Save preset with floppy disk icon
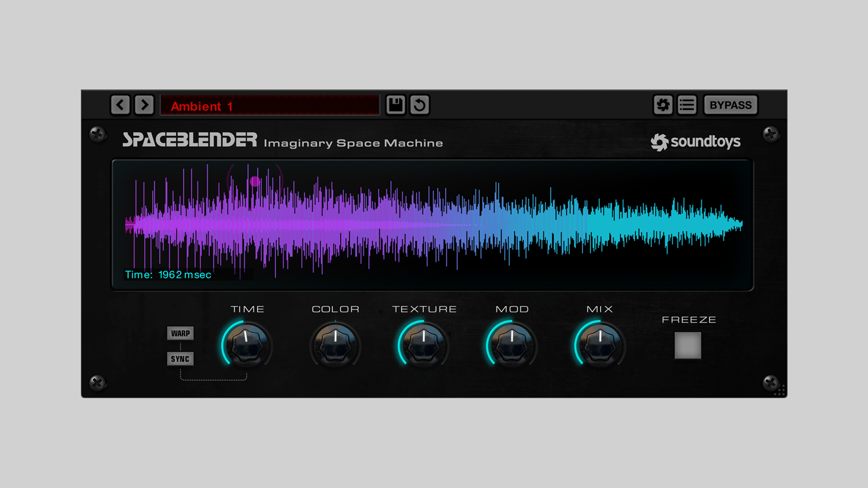 tap(396, 105)
